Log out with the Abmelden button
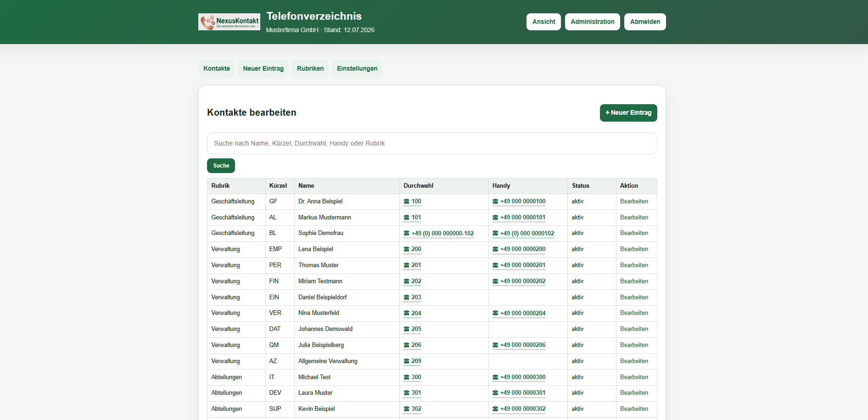 click(645, 22)
